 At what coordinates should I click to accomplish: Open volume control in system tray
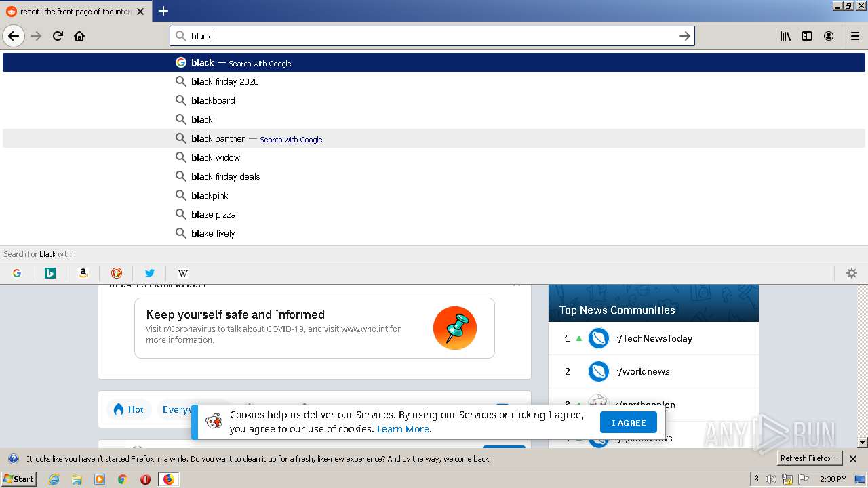click(771, 479)
